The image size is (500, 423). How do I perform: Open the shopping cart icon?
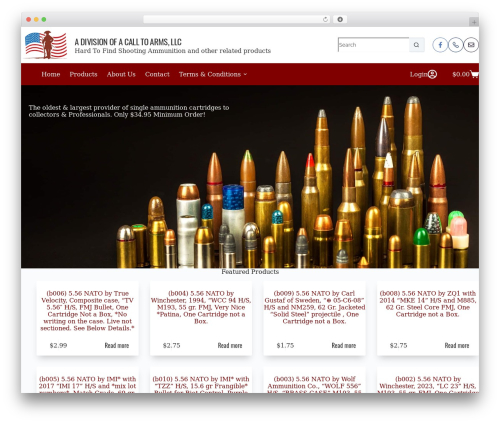point(474,74)
